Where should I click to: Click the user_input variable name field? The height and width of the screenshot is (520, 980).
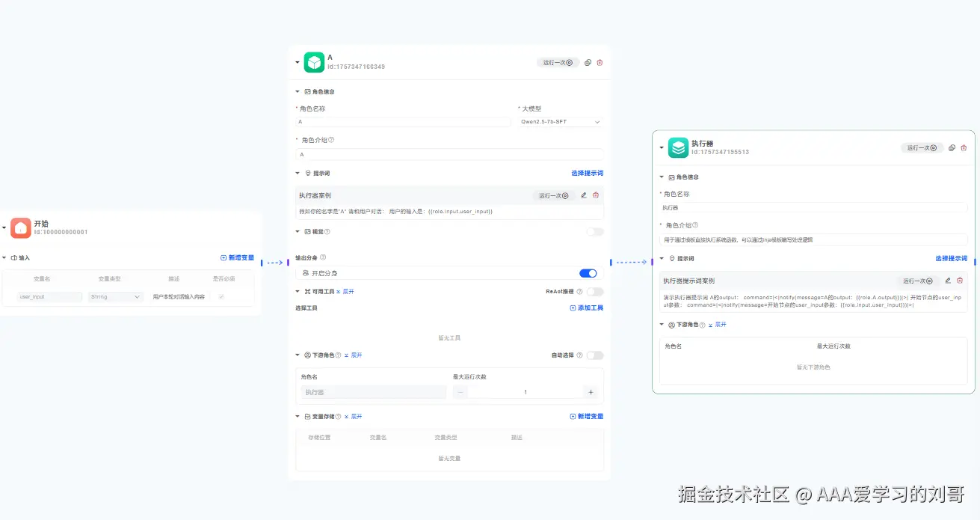pyautogui.click(x=50, y=297)
